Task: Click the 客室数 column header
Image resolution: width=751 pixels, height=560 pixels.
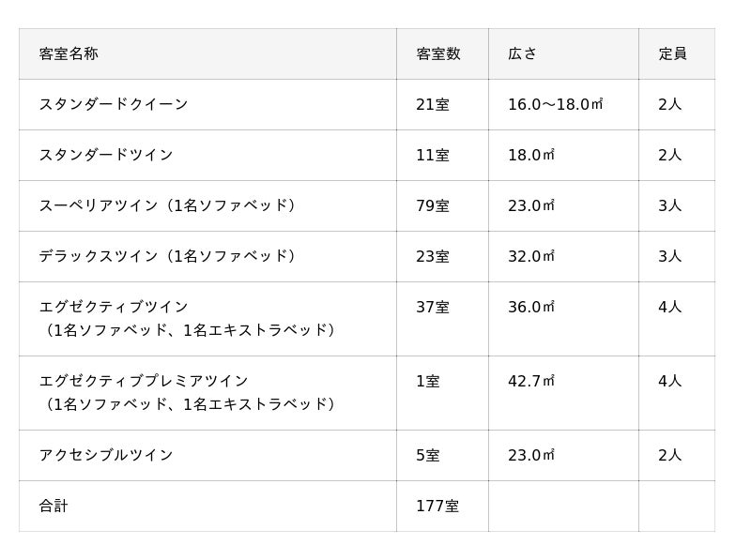Action: tap(437, 54)
